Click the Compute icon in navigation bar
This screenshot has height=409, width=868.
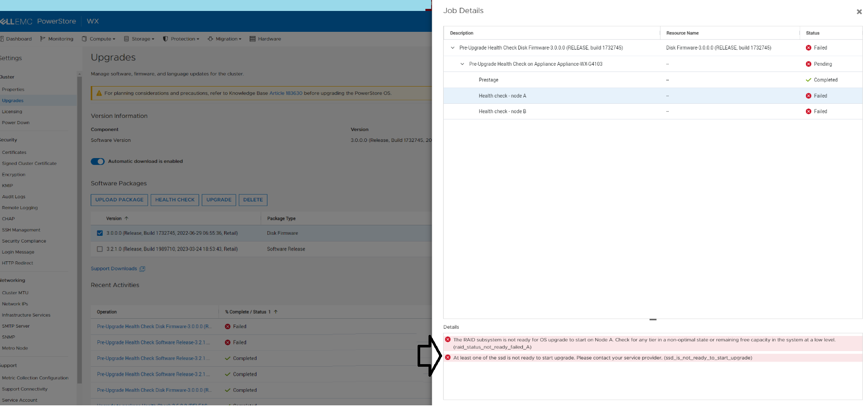pos(84,39)
